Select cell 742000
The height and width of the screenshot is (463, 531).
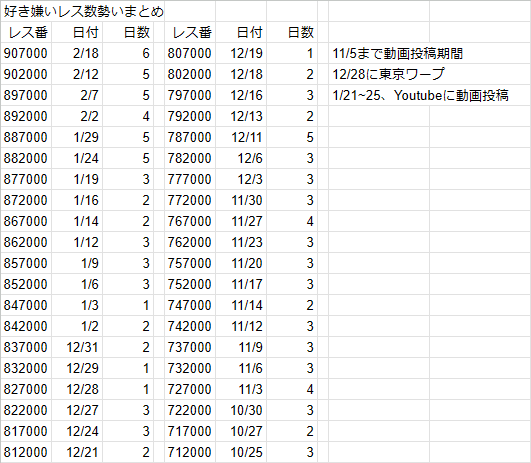click(190, 326)
